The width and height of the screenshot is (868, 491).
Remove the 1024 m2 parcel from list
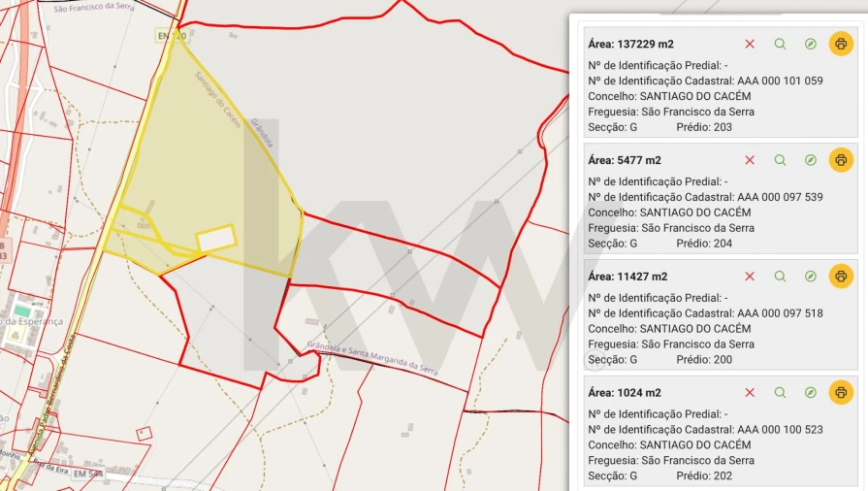pyautogui.click(x=750, y=393)
